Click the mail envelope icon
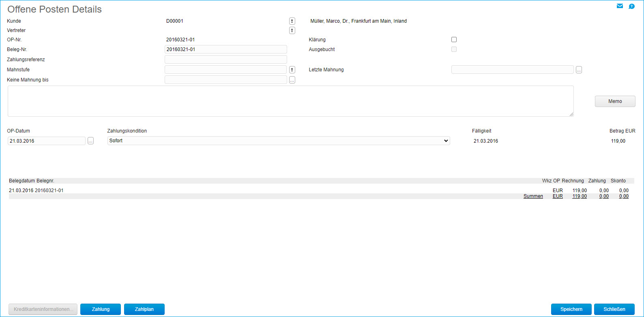644x317 pixels. pos(620,6)
